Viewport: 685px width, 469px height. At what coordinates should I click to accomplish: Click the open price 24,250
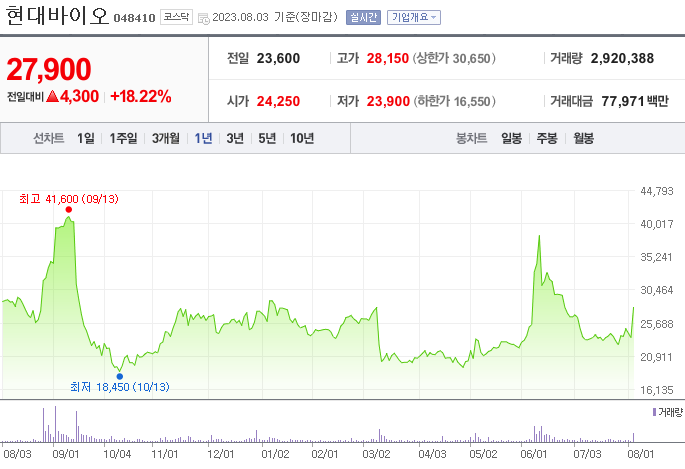click(x=278, y=101)
